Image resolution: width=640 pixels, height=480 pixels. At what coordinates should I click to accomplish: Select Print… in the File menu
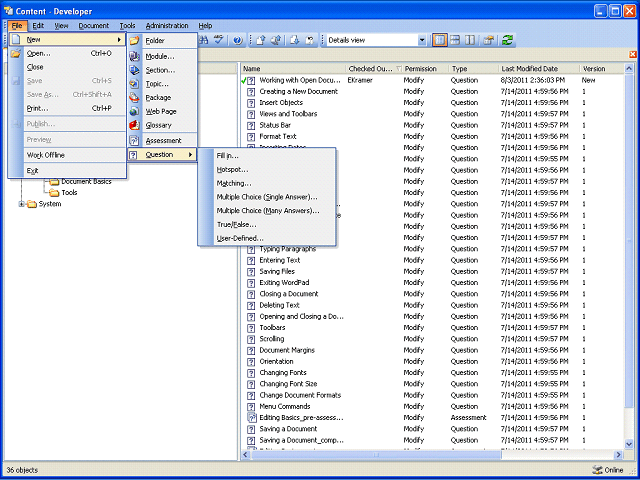point(67,108)
